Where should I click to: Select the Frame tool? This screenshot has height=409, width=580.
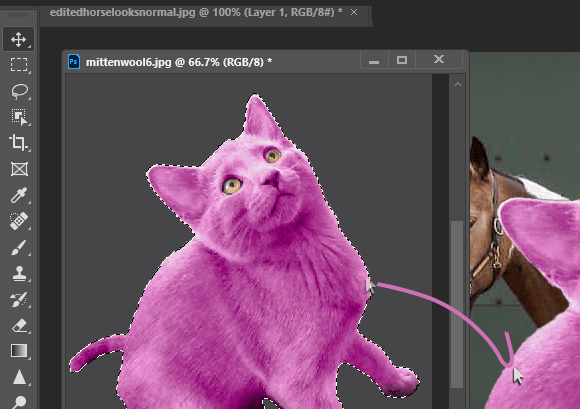(18, 169)
